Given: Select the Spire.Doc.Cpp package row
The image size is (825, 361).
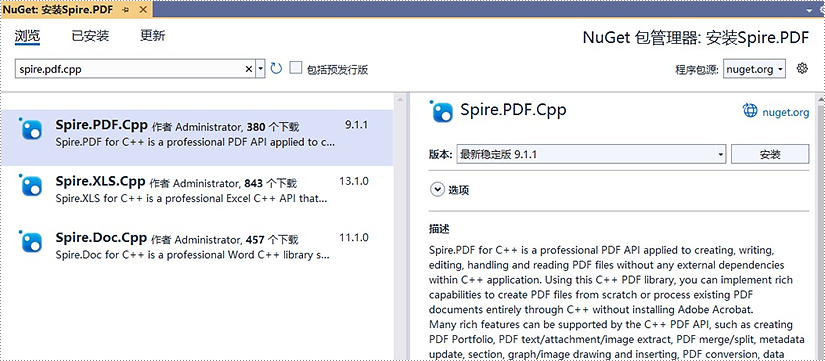Looking at the screenshot, I should coord(197,249).
